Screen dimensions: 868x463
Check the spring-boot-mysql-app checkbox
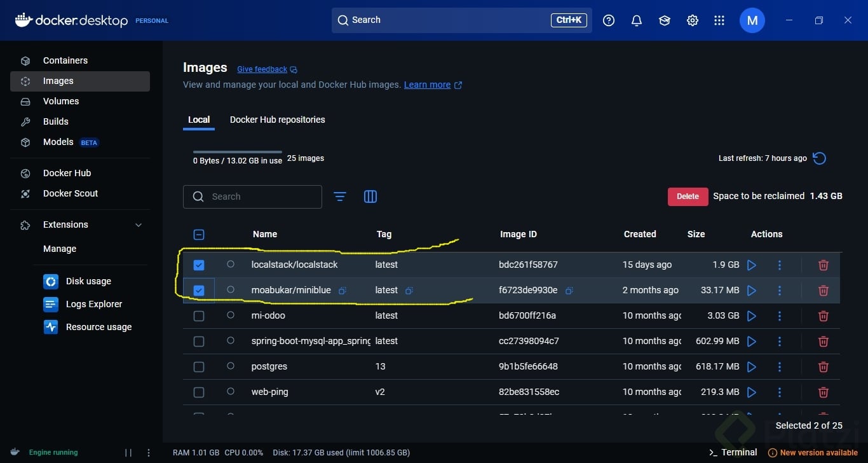point(199,341)
